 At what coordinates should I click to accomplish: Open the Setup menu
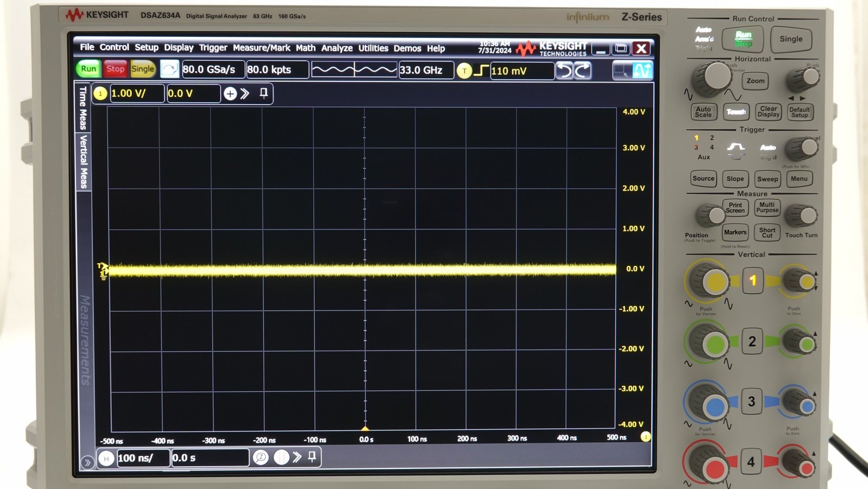coord(146,47)
